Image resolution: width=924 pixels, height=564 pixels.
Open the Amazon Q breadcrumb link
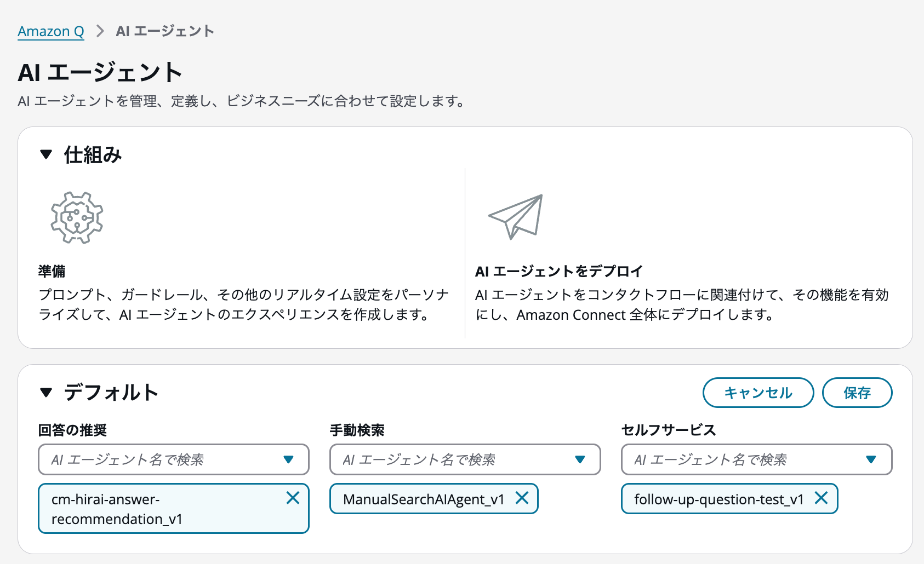(x=51, y=31)
